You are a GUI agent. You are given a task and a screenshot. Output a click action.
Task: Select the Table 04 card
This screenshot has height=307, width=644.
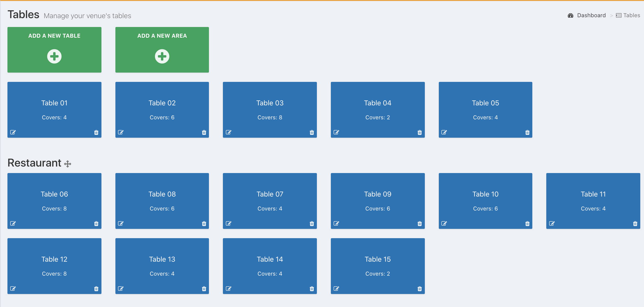[x=378, y=110]
